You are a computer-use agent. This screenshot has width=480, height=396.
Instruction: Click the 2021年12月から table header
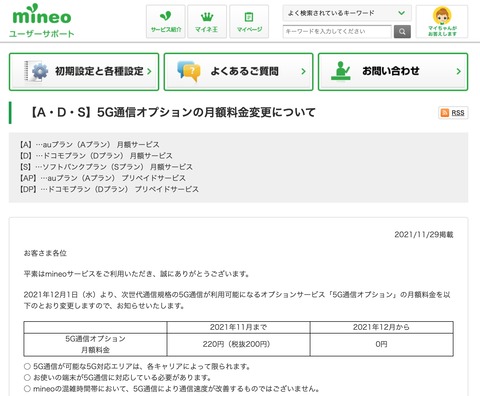coord(381,327)
